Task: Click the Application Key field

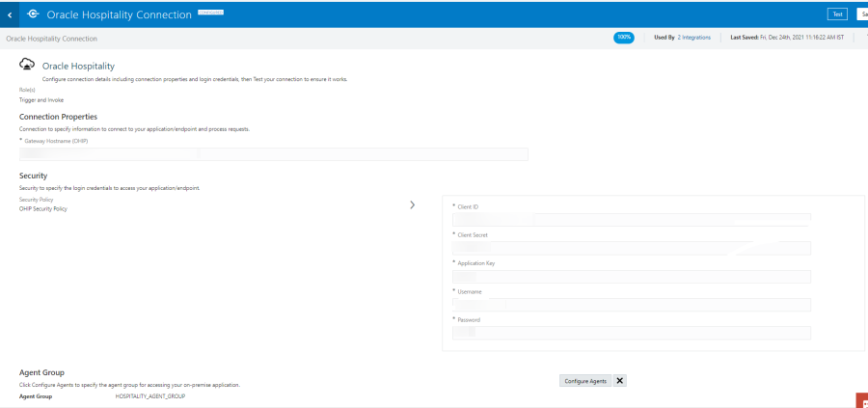Action: 632,277
